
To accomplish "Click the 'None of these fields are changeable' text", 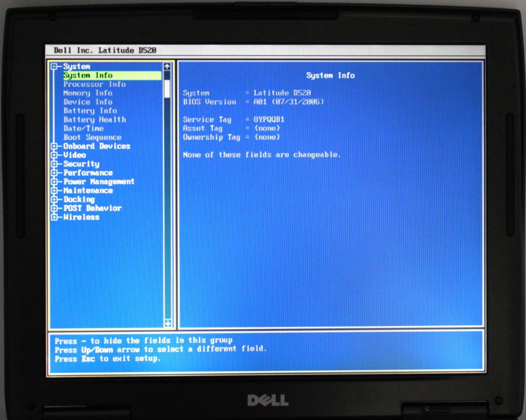I will 262,155.
